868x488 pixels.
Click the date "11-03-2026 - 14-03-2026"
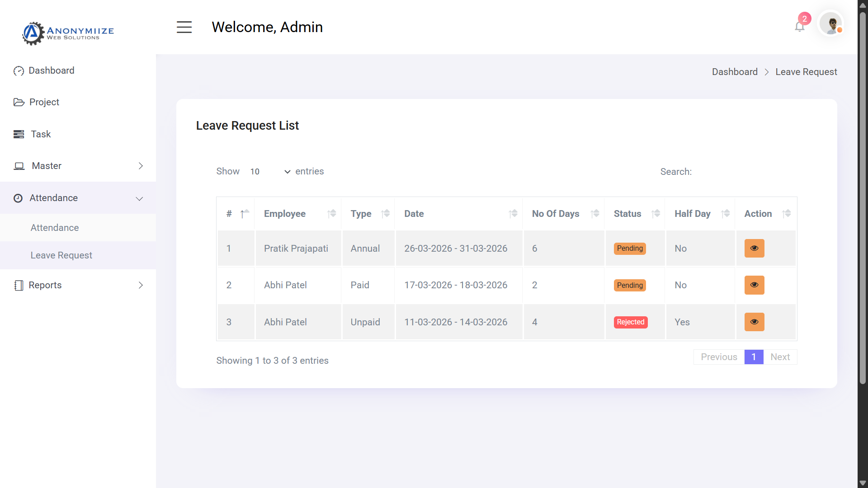[456, 322]
